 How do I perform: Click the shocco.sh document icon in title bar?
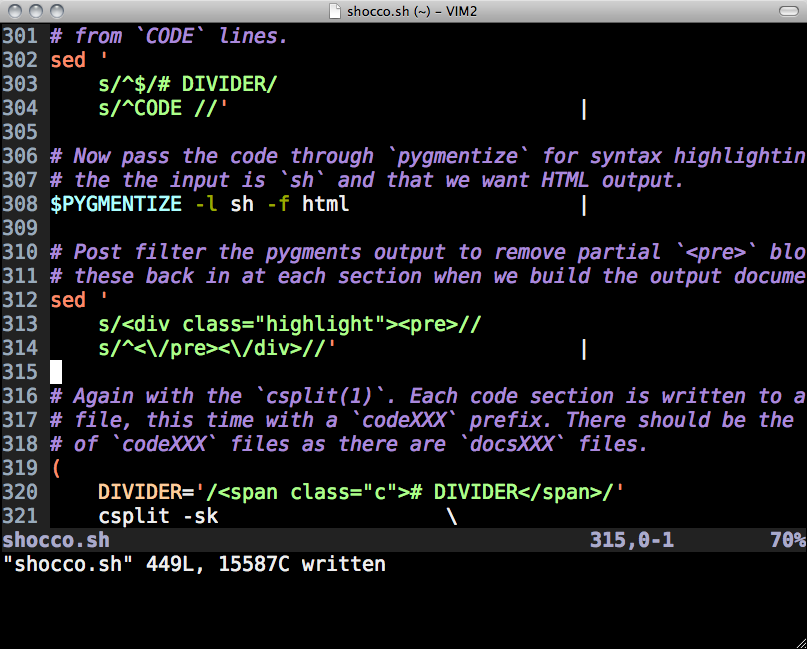[x=338, y=11]
